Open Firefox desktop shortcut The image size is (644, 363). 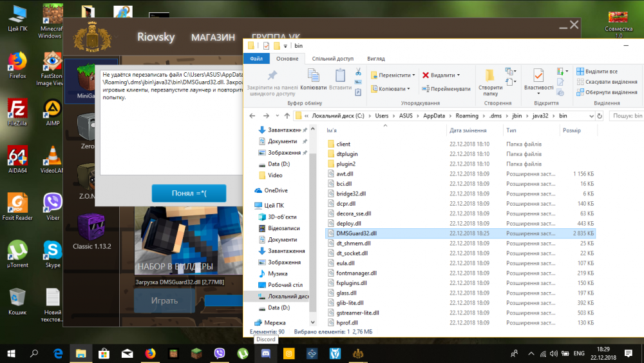(17, 64)
